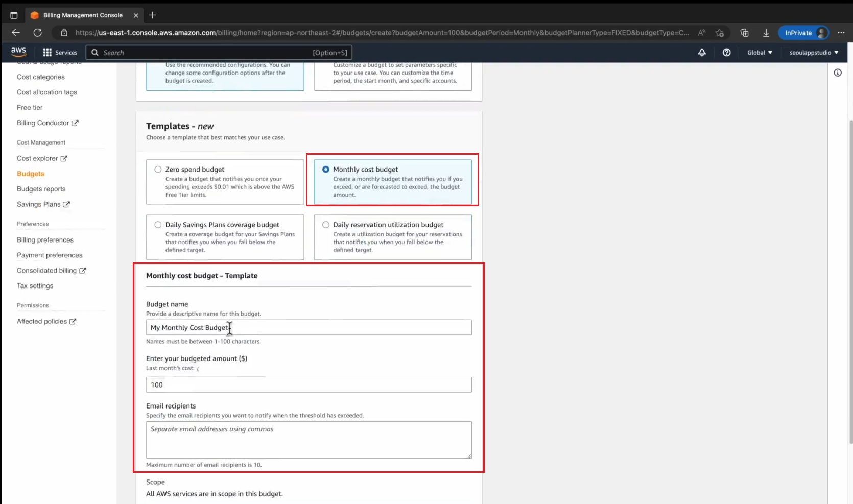
Task: Click 'Customize a budget' advanced setup card
Action: pos(393,76)
